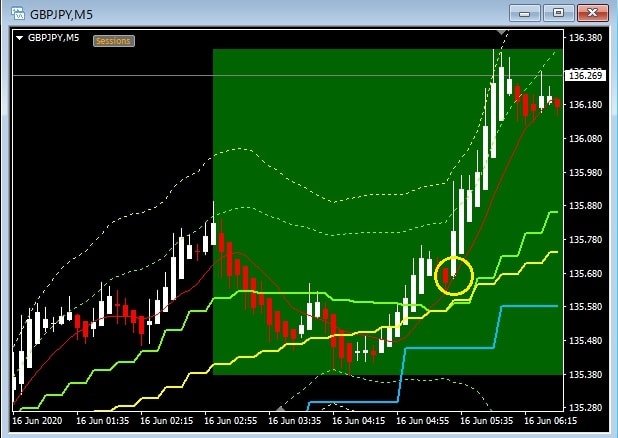The image size is (618, 438).
Task: Close the GBPJPY,M5 chart window
Action: click(x=592, y=13)
